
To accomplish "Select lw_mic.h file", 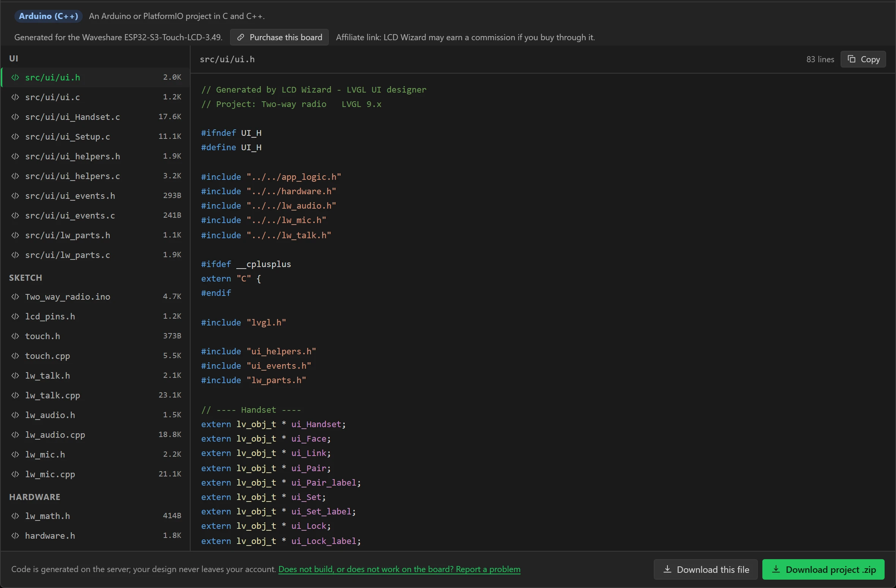I will tap(96, 454).
